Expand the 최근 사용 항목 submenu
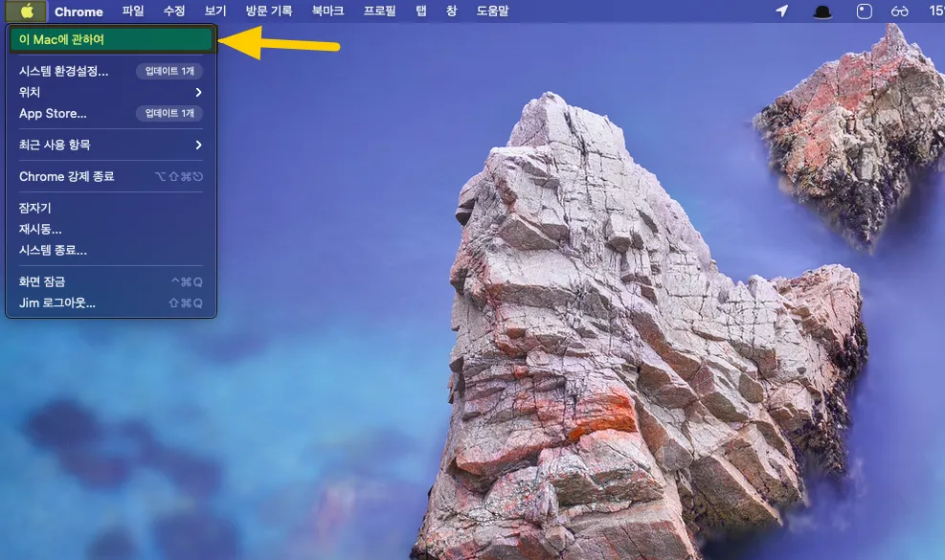The image size is (945, 560). tap(111, 145)
